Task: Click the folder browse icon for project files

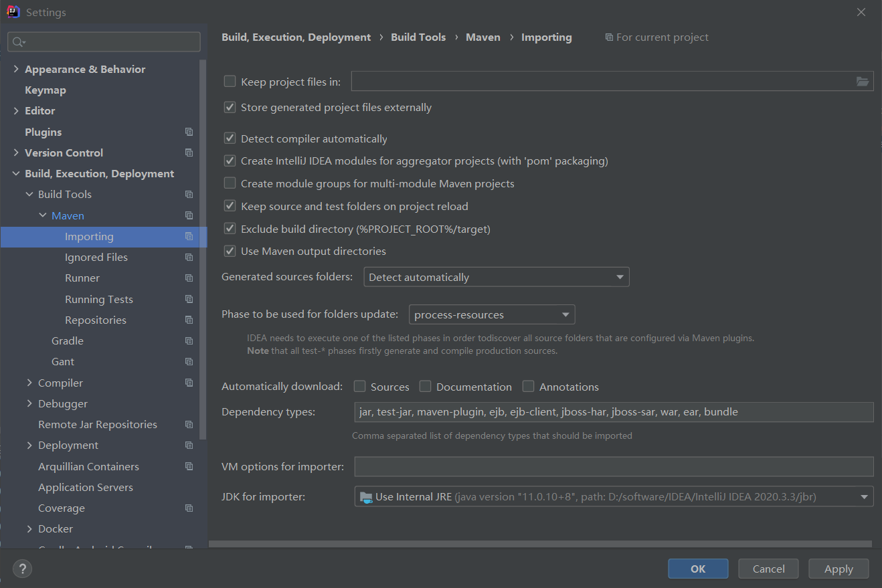Action: (x=863, y=82)
